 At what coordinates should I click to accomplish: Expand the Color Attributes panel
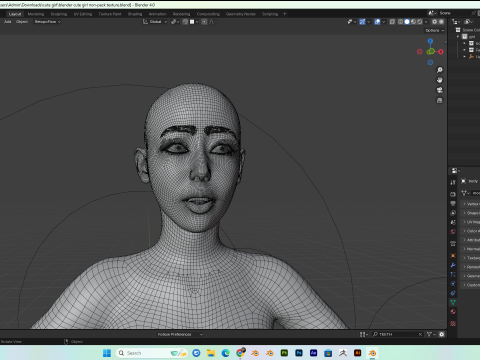coord(470,231)
